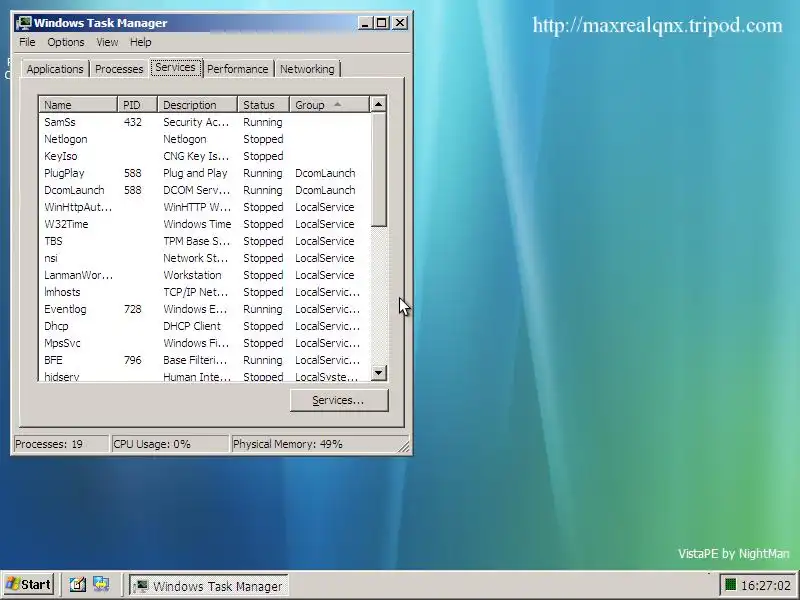This screenshot has width=800, height=600.
Task: Sort by the Status column header
Action: tap(263, 105)
